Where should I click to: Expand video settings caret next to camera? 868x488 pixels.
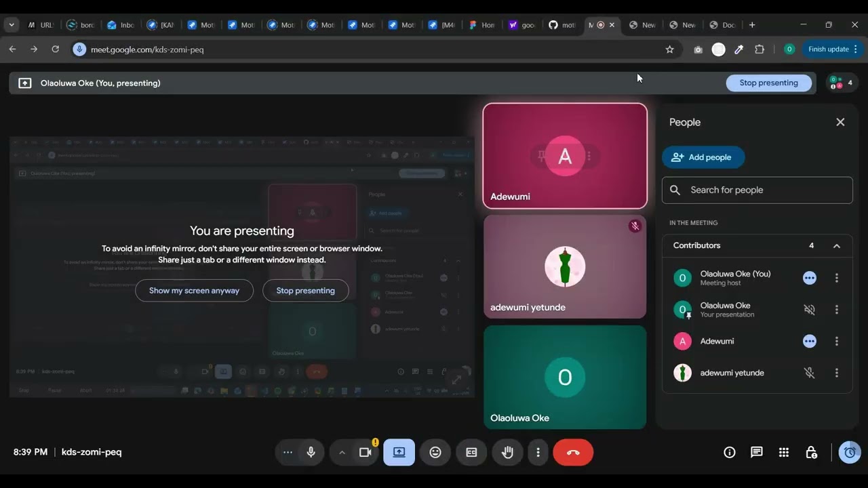click(342, 452)
